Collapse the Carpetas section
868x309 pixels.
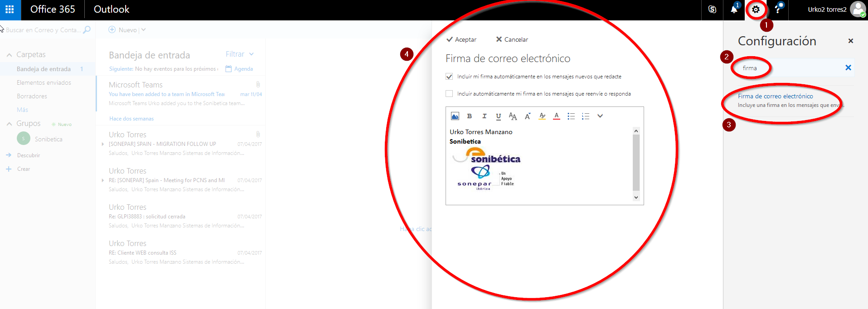[9, 55]
